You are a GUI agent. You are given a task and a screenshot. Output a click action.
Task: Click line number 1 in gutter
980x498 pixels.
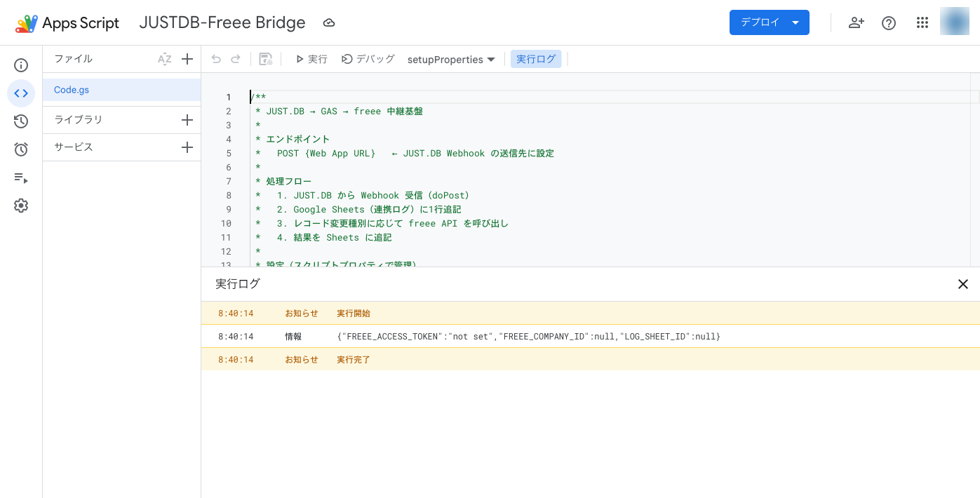point(228,97)
